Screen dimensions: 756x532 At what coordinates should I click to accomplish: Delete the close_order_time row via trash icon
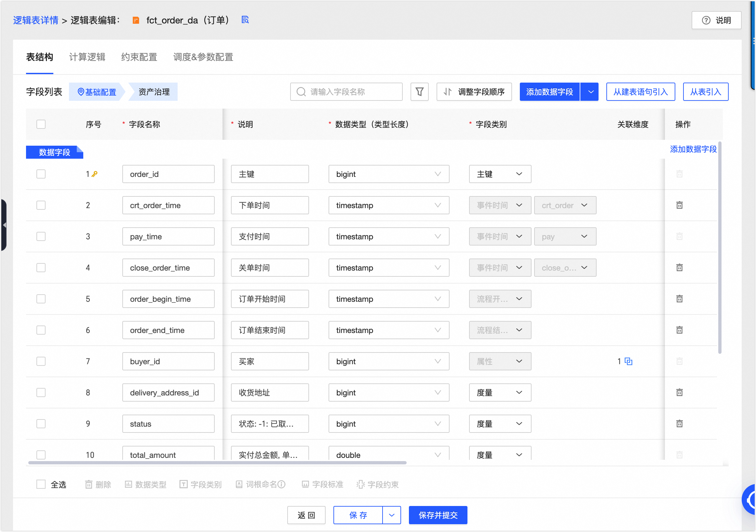click(679, 268)
